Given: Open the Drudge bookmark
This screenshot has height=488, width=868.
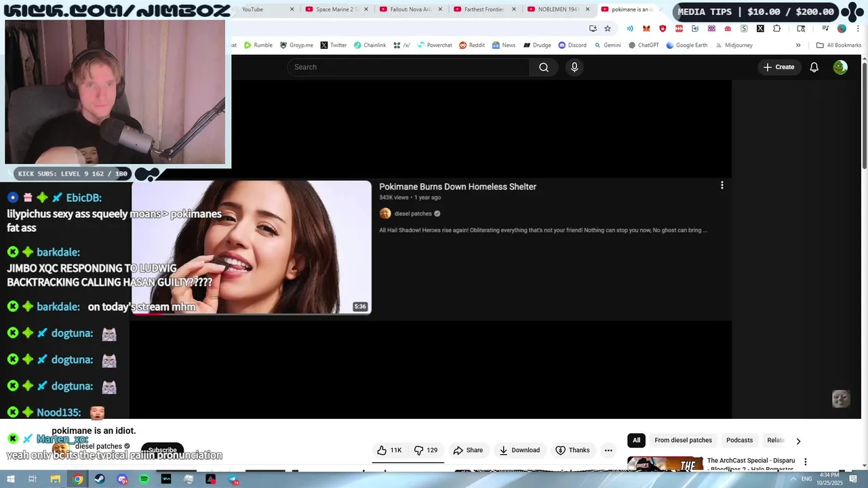Looking at the screenshot, I should [536, 45].
